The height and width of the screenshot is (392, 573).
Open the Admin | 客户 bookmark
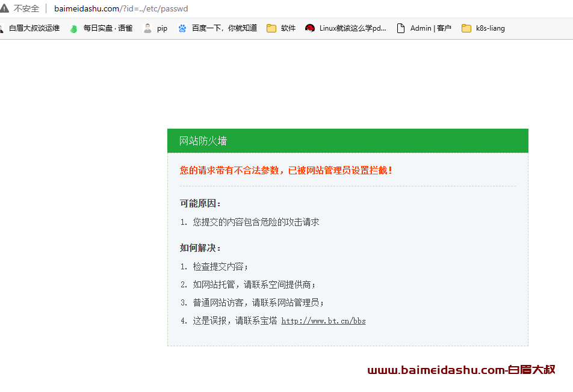(x=430, y=28)
